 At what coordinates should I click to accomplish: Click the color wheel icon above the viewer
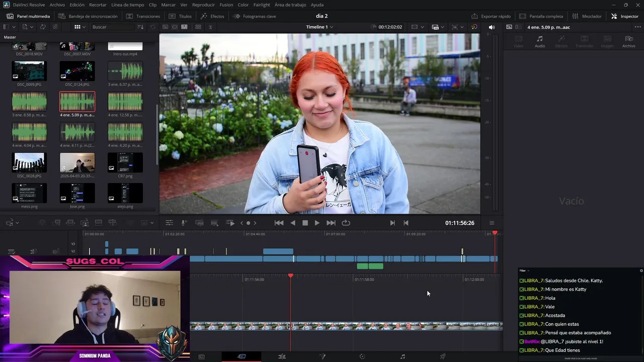click(474, 27)
